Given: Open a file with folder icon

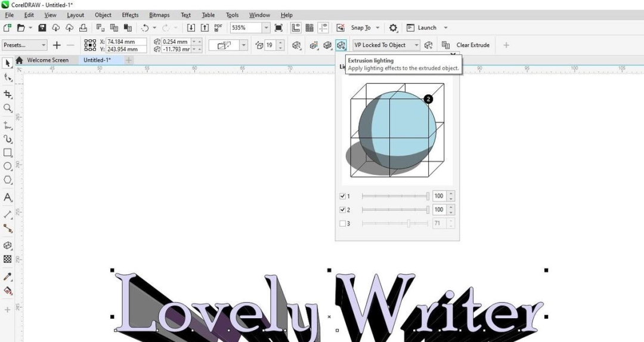Looking at the screenshot, I should (x=20, y=27).
